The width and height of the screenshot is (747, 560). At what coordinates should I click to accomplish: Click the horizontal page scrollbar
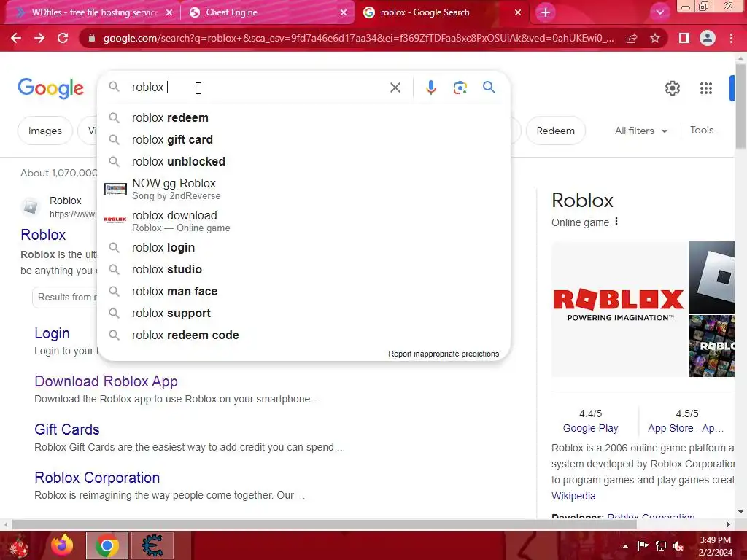[x=324, y=524]
